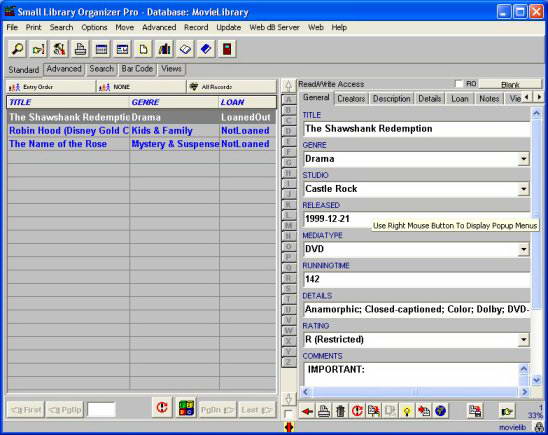Open the Web dB Server menu
This screenshot has height=435, width=548.
point(274,27)
